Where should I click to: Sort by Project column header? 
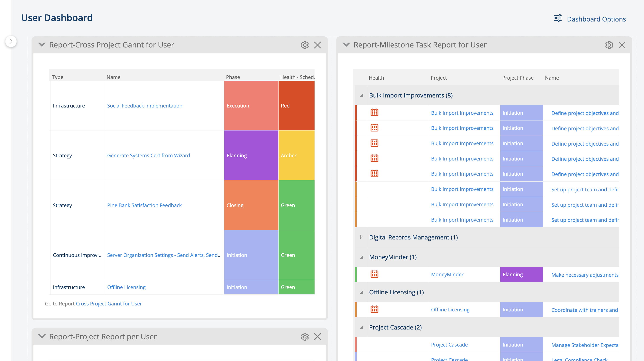click(438, 78)
